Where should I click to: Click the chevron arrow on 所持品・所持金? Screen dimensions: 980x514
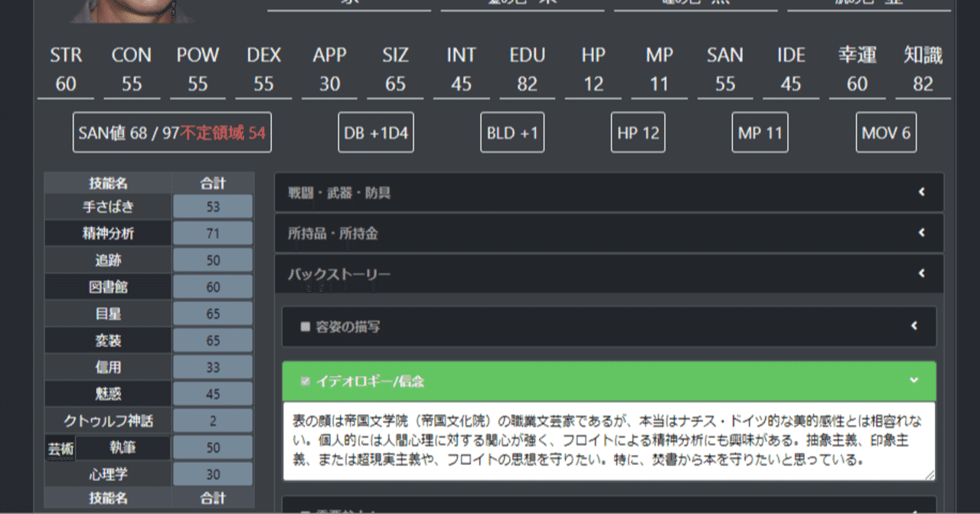pos(922,233)
